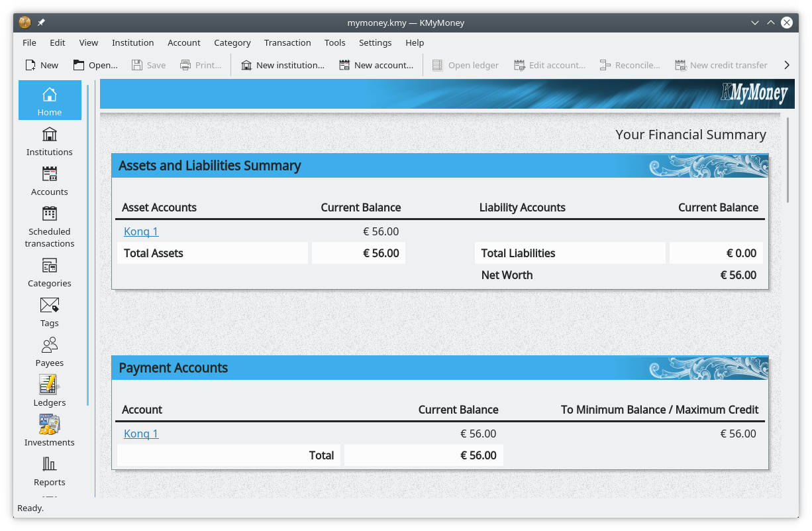Open the Home view in the sidebar

pyautogui.click(x=49, y=99)
